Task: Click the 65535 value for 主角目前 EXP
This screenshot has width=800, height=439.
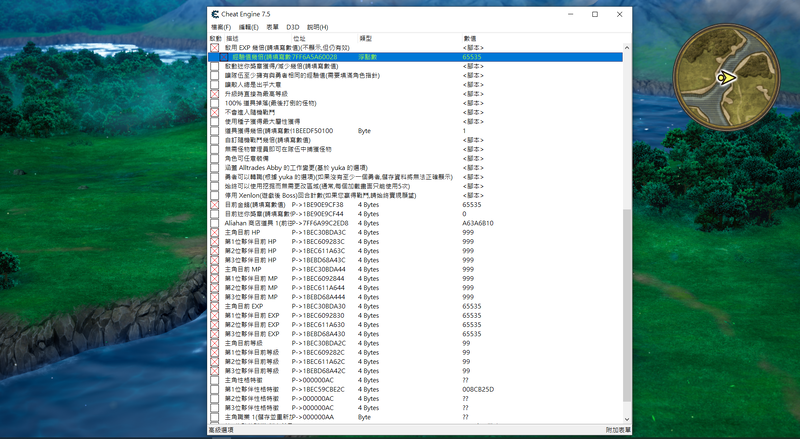Action: pos(472,306)
